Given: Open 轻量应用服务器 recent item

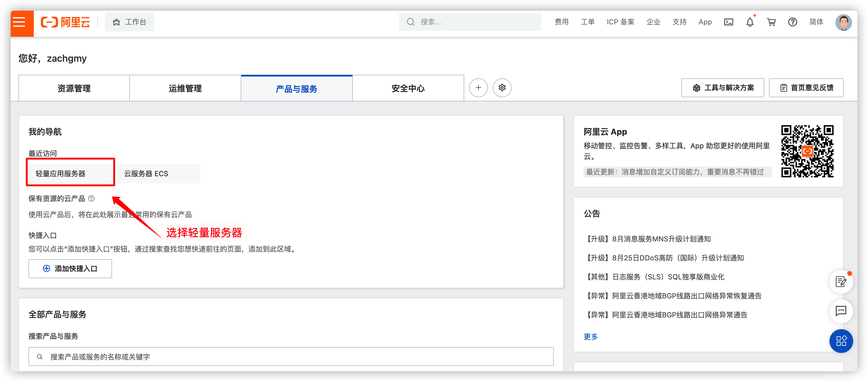Looking at the screenshot, I should 71,174.
